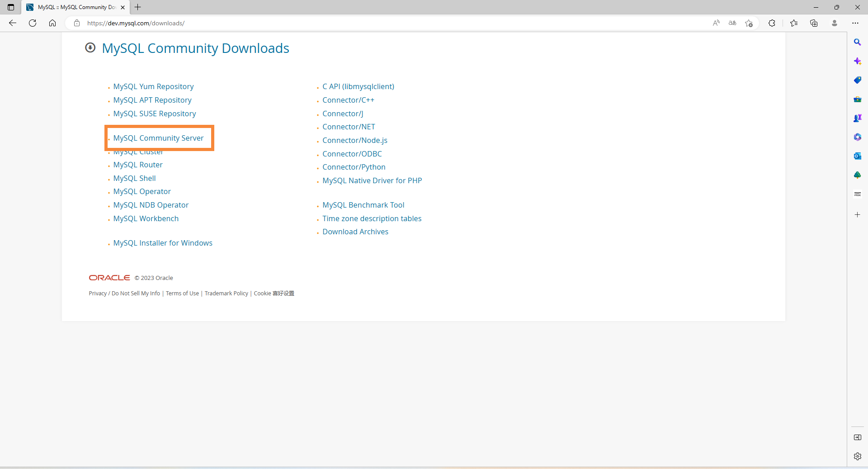This screenshot has width=868, height=469.
Task: Open Connector/ODBC link
Action: (x=352, y=154)
